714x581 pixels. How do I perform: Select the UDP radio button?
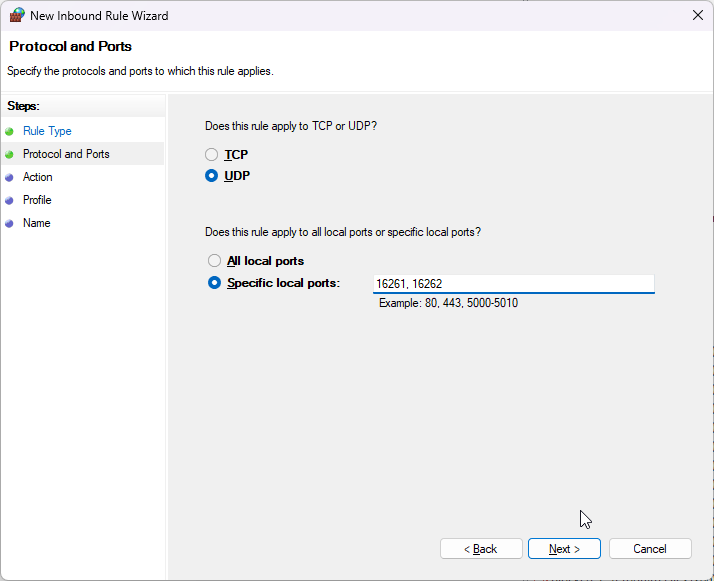(211, 176)
